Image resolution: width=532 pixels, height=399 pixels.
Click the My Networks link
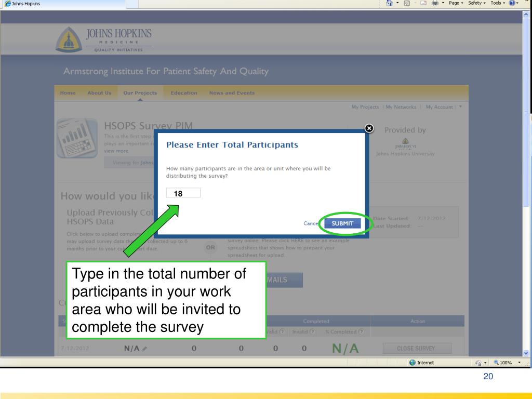pyautogui.click(x=401, y=107)
